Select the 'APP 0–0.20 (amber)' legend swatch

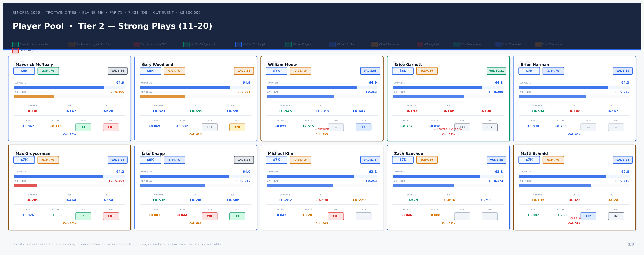(x=374, y=44)
